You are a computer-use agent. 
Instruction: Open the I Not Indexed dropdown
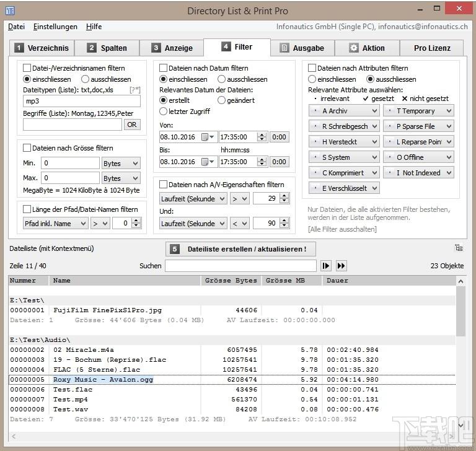click(418, 173)
